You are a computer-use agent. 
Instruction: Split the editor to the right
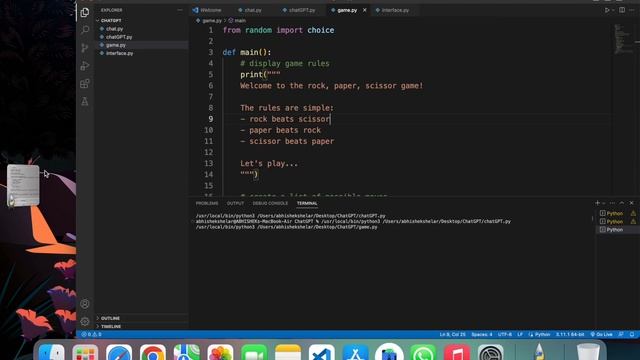(622, 10)
